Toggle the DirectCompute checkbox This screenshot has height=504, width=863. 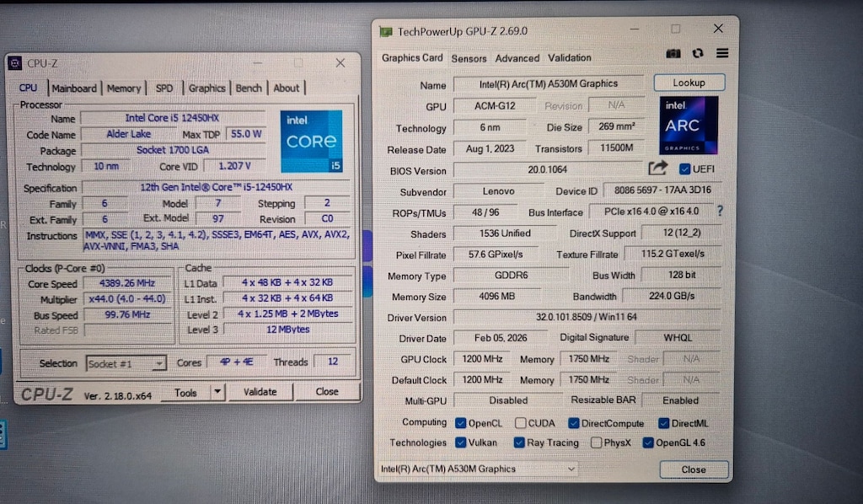(x=573, y=423)
